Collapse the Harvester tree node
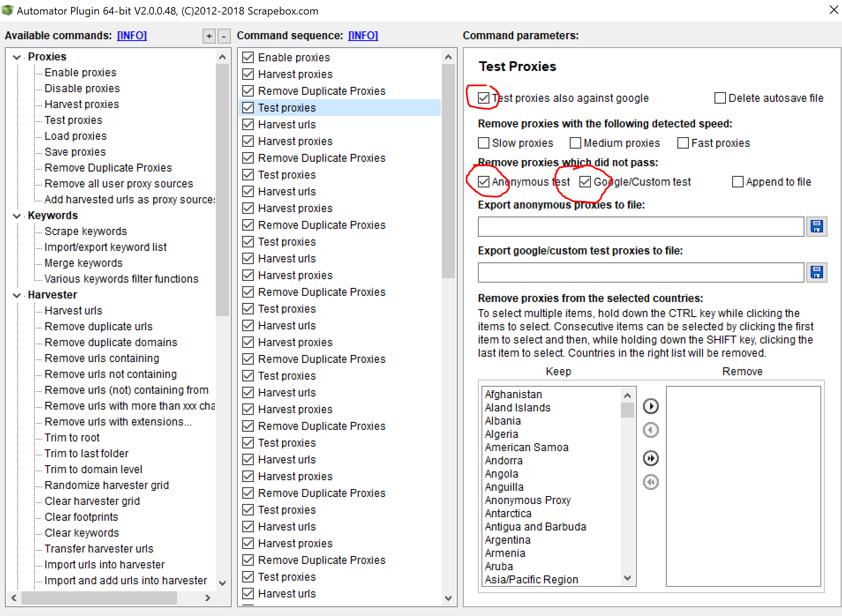The width and height of the screenshot is (842, 616). click(17, 295)
